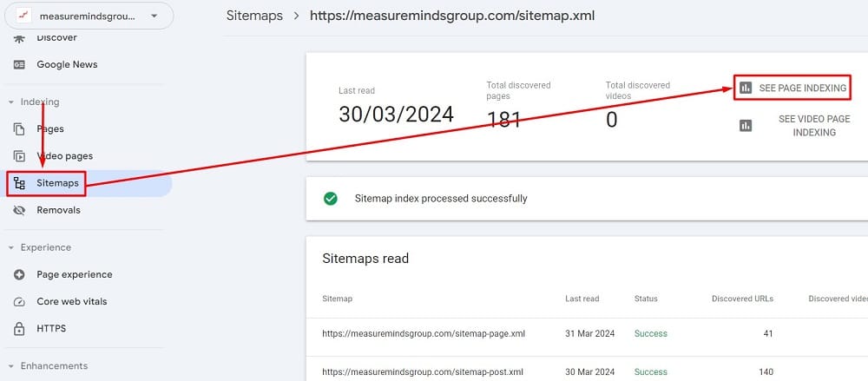Open the measuremindsgroup property selector dropdown
The height and width of the screenshot is (381, 868).
tap(89, 16)
